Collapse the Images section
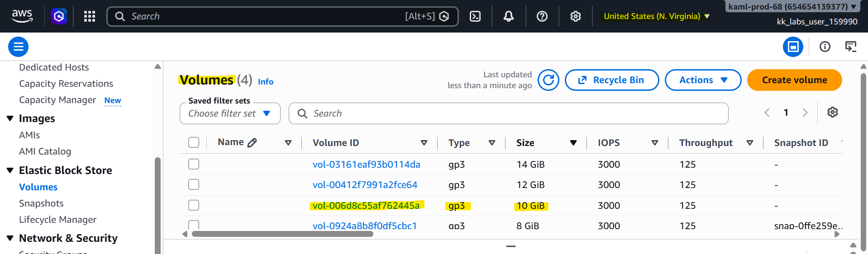 click(x=10, y=118)
